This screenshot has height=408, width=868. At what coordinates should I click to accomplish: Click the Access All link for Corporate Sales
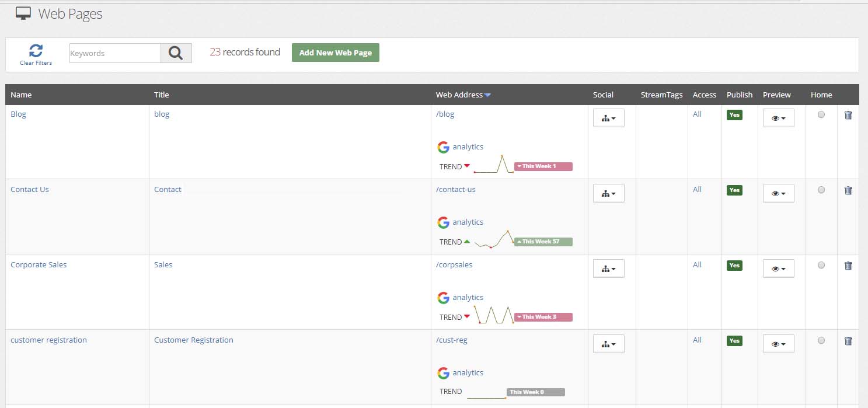pos(697,264)
